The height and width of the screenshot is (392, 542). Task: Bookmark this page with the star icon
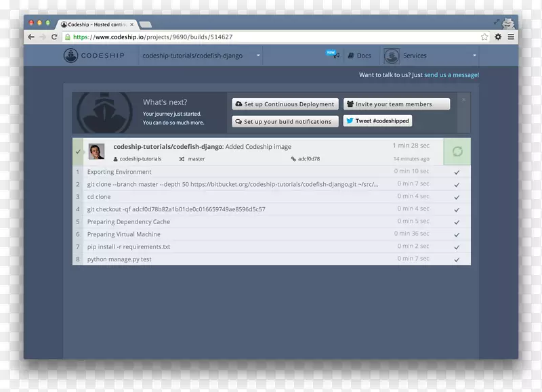tap(484, 37)
